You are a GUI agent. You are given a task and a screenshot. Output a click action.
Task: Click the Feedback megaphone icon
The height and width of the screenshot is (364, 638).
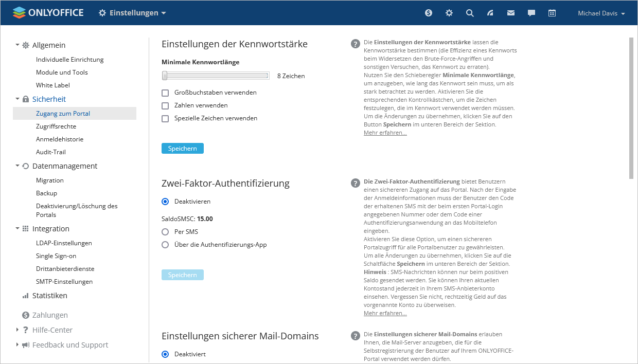point(26,345)
